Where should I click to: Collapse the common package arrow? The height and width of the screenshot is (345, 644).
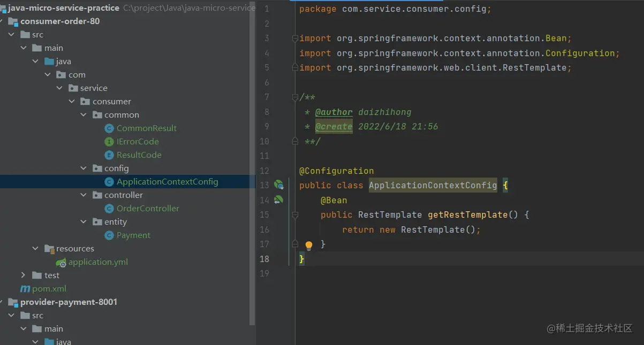click(84, 115)
